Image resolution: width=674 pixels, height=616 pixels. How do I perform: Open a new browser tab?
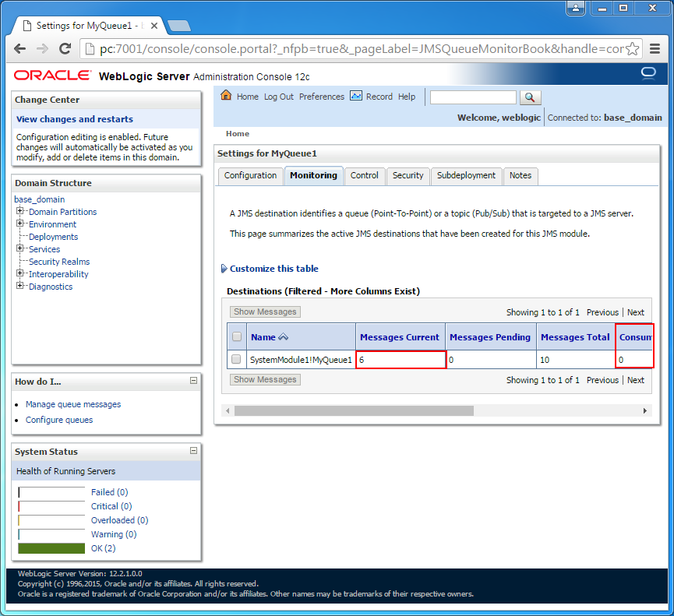[x=178, y=26]
